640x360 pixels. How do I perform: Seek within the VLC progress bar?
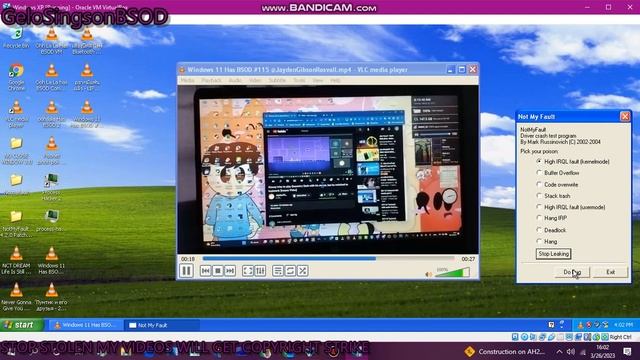click(x=328, y=258)
